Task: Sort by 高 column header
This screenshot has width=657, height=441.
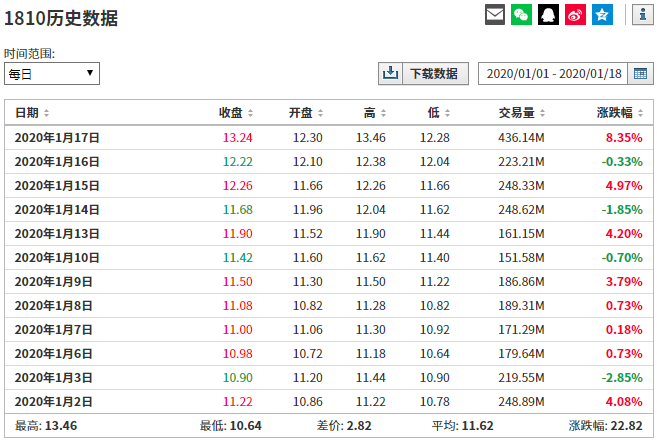Action: click(x=375, y=113)
